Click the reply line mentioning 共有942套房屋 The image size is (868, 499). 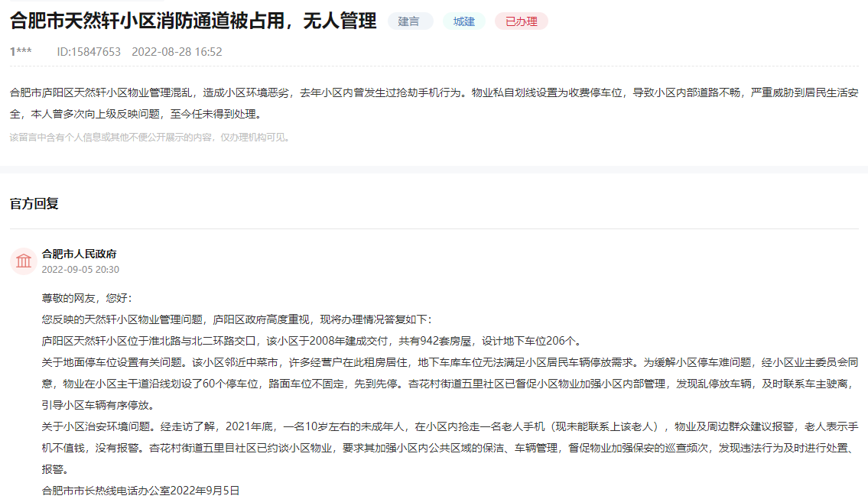pos(313,341)
